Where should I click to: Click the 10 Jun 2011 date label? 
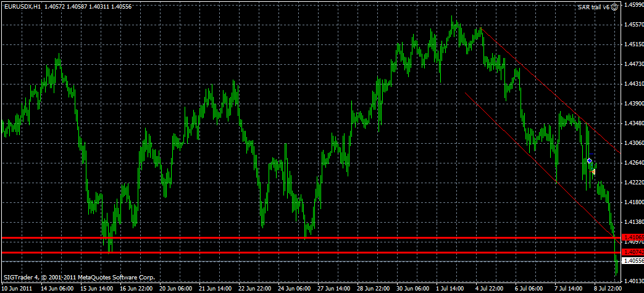15,289
